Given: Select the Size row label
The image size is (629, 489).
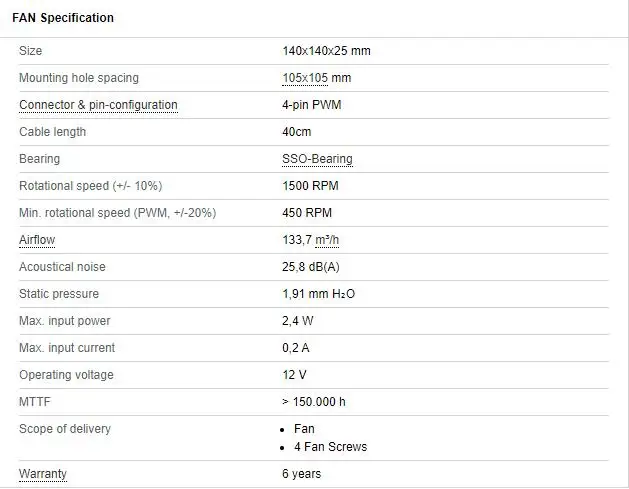Looking at the screenshot, I should [x=31, y=51].
